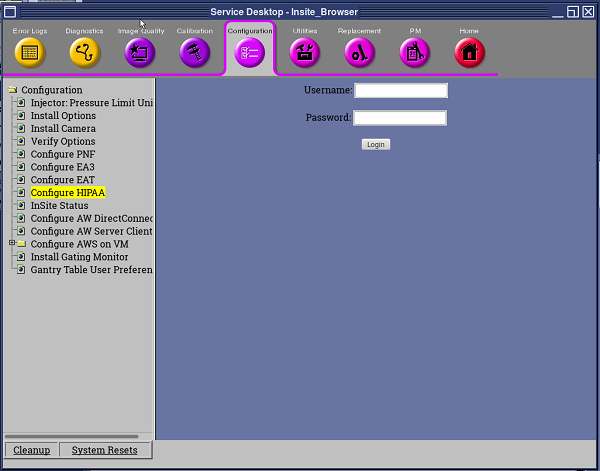The width and height of the screenshot is (600, 471).
Task: Expand the Configure AWS on VM node
Action: [12, 243]
